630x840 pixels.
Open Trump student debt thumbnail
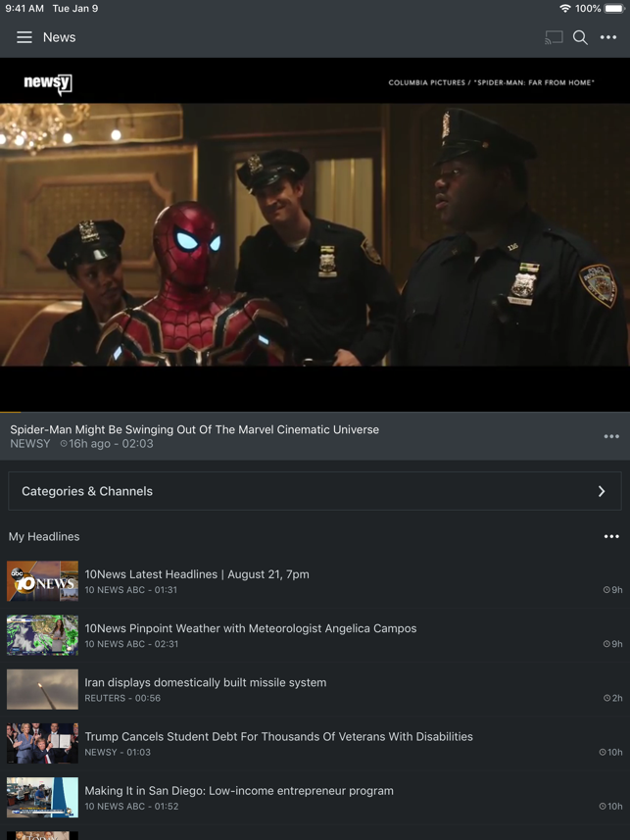point(42,744)
